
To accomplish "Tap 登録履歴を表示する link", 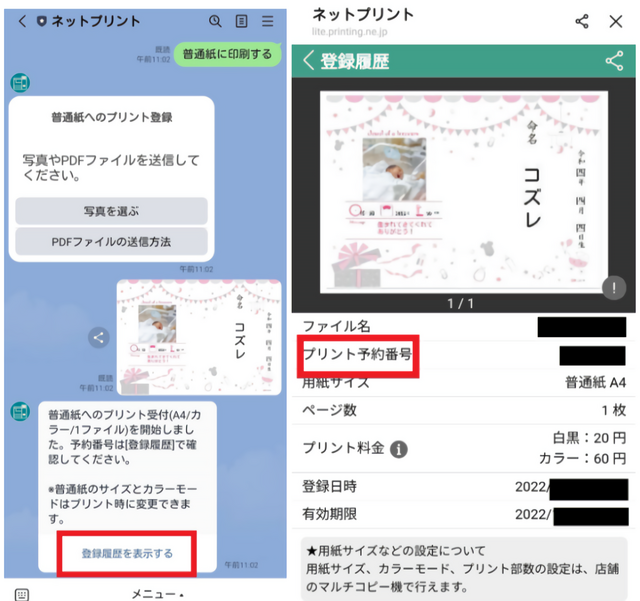I will [127, 553].
